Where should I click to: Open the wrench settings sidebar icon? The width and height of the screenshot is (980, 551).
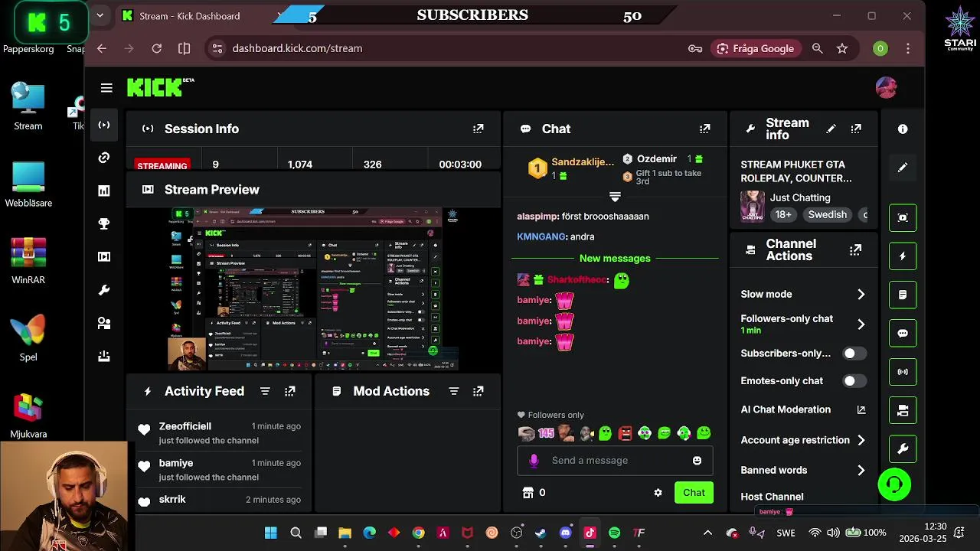[104, 290]
